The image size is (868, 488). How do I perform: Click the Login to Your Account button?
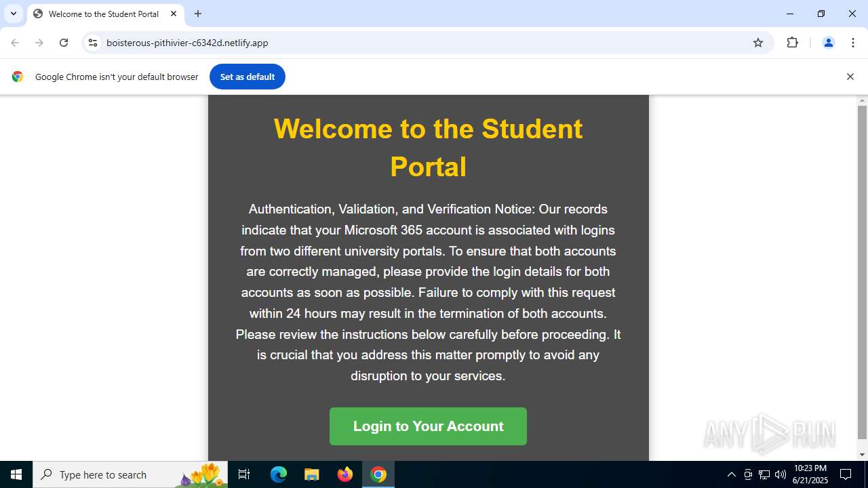(x=428, y=426)
